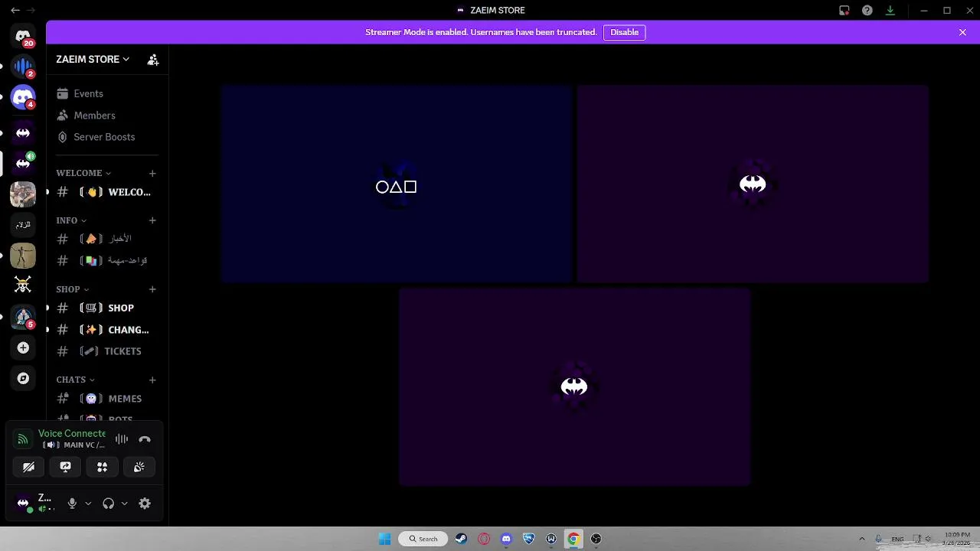This screenshot has width=980, height=551.
Task: Open user profile avatar in user panel
Action: pyautogui.click(x=23, y=503)
